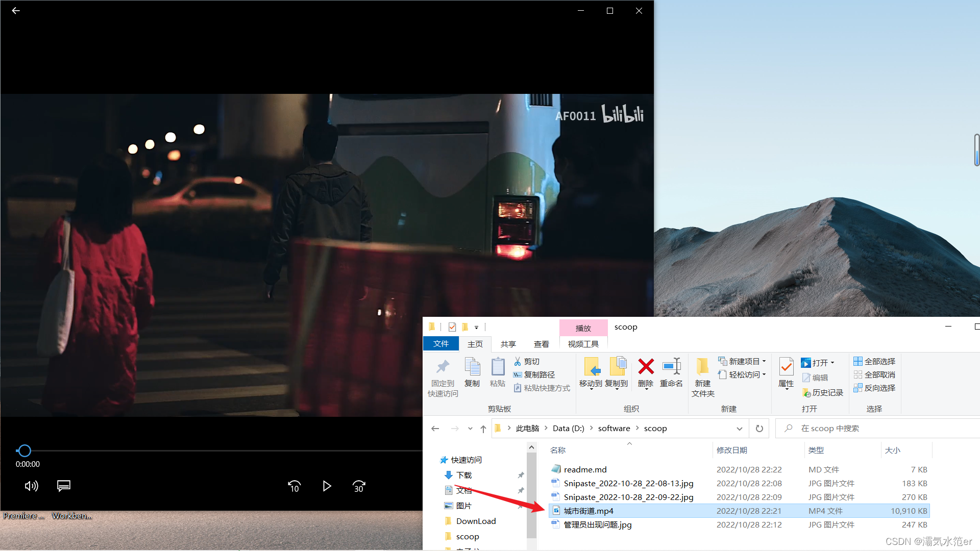Click History (历史记录) in ribbon
This screenshot has height=551, width=980.
[x=823, y=392]
